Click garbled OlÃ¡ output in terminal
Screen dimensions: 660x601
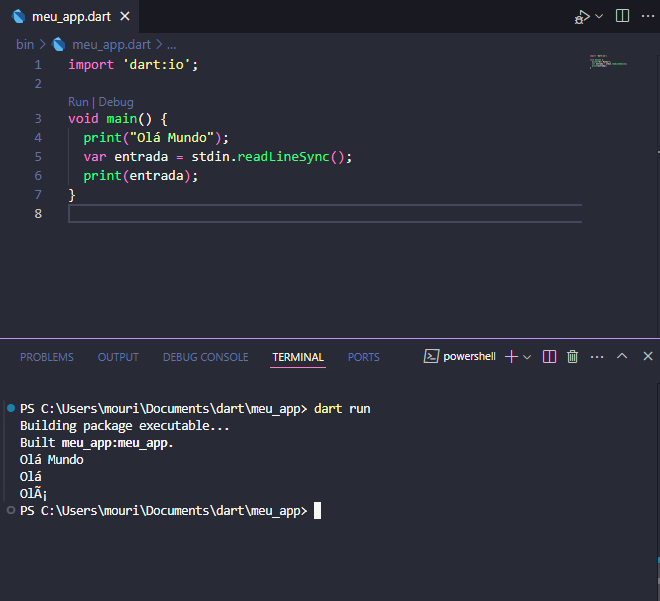[33, 494]
